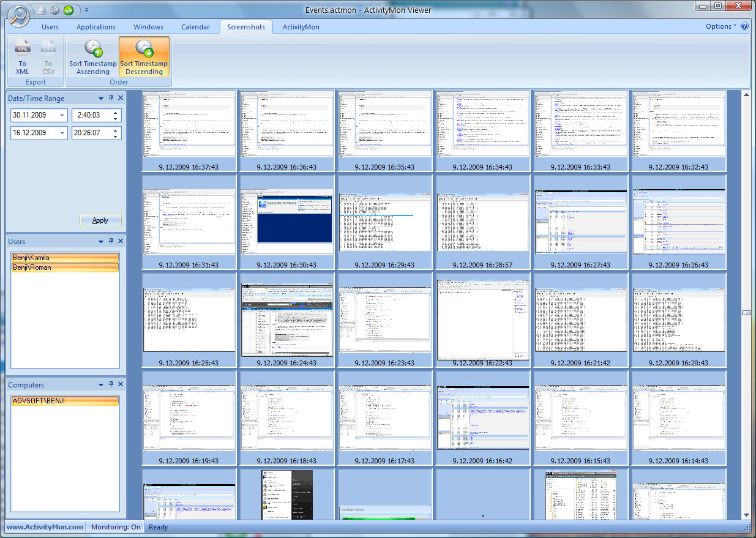Image resolution: width=756 pixels, height=538 pixels.
Task: Open the quick access toolbar customize arrow
Action: click(x=86, y=10)
